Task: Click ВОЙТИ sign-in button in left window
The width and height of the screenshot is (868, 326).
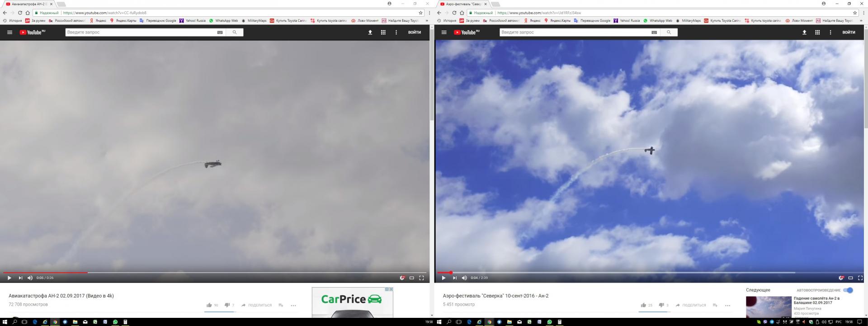Action: [415, 33]
